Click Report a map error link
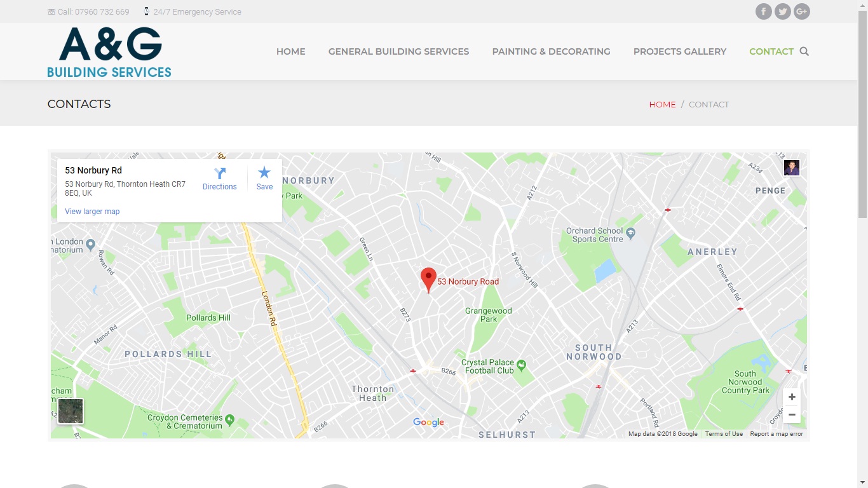This screenshot has height=488, width=868. pyautogui.click(x=776, y=434)
